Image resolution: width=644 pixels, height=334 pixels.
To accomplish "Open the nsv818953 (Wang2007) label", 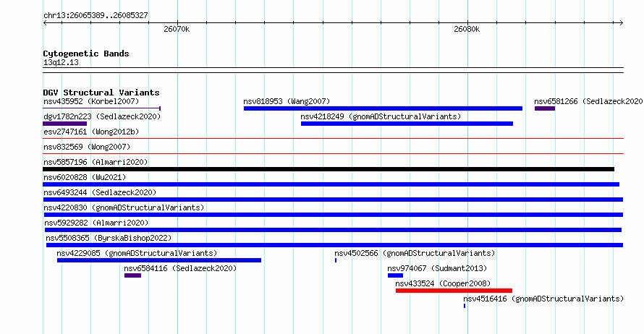I will coord(287,101).
